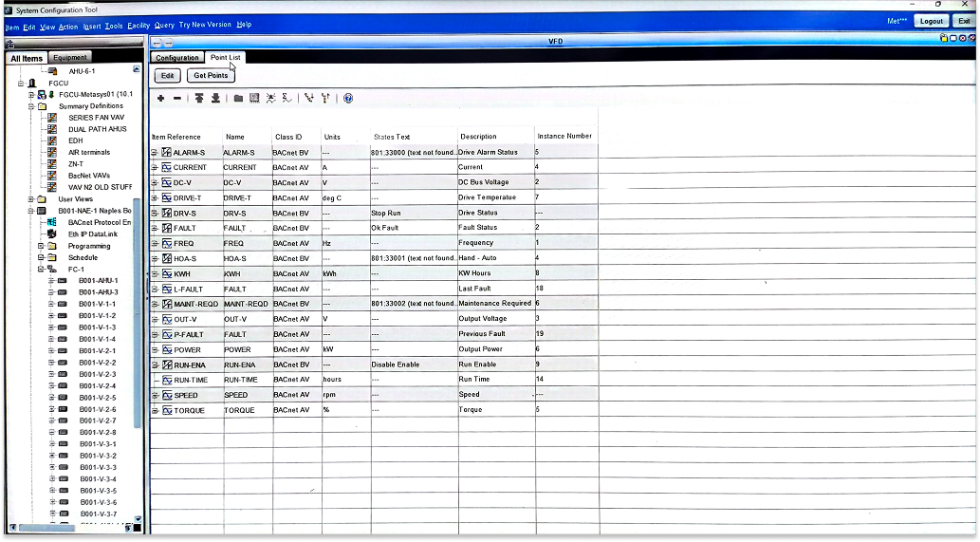This screenshot has height=542, width=980.
Task: Open the blue help question-mark icon
Action: [348, 98]
